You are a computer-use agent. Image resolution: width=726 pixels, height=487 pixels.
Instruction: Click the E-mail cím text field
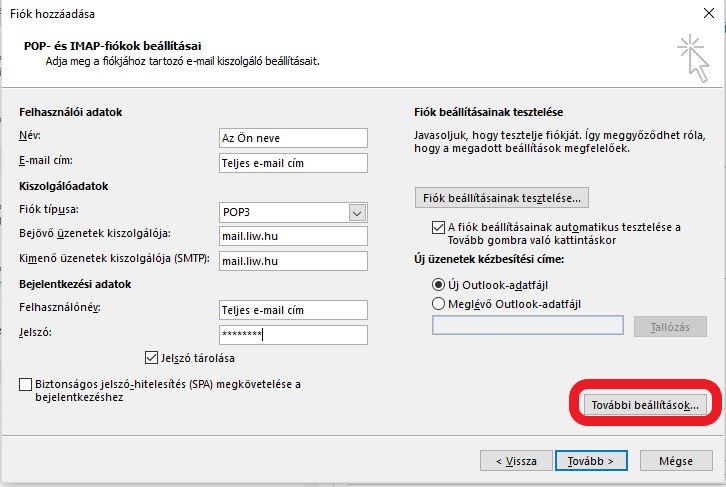click(x=292, y=162)
